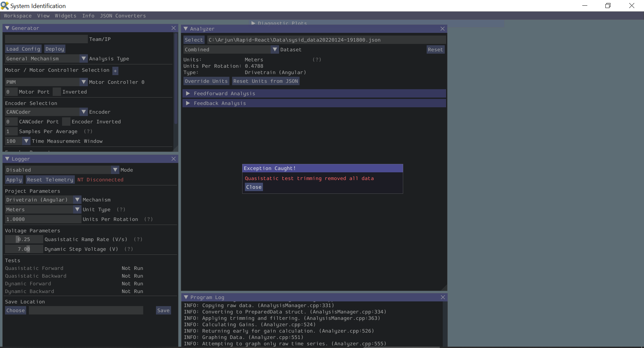Expand the Feedforward Analysis section
Viewport: 644px width, 348px height.
188,93
